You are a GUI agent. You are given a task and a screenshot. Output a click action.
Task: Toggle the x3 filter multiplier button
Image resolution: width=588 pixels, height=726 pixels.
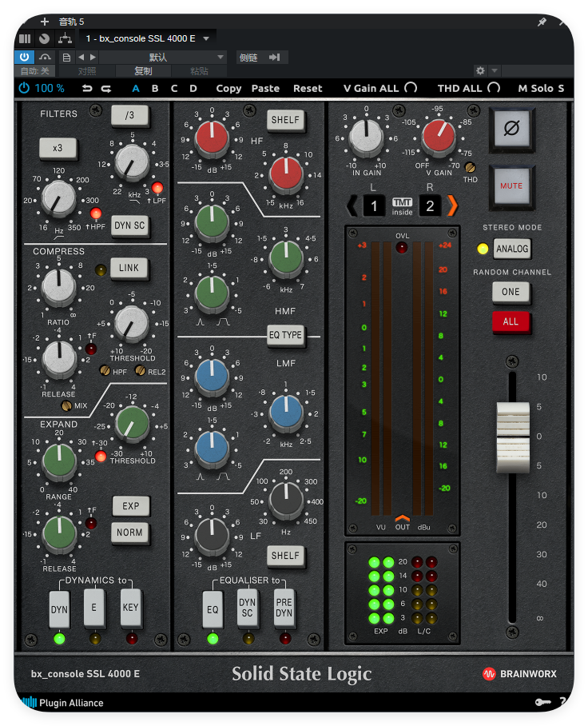coord(58,148)
